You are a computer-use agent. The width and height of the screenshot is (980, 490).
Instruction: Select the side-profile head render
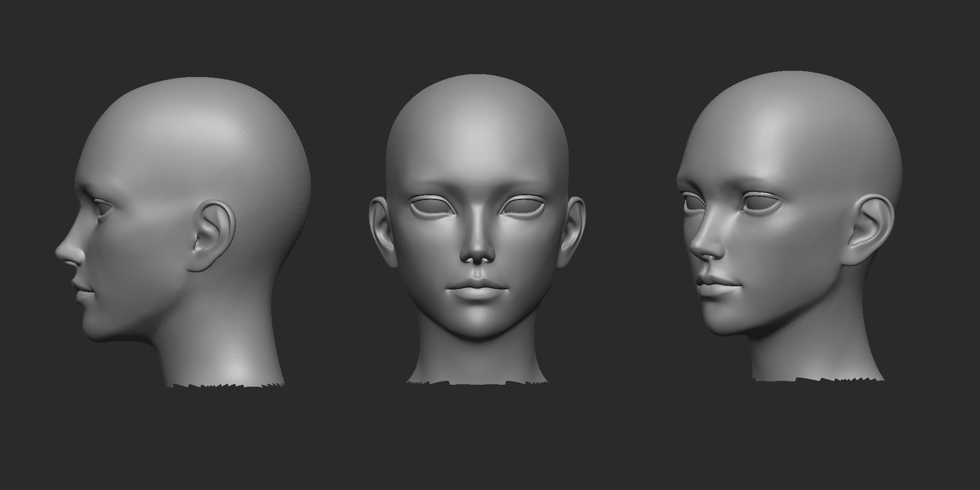click(183, 232)
